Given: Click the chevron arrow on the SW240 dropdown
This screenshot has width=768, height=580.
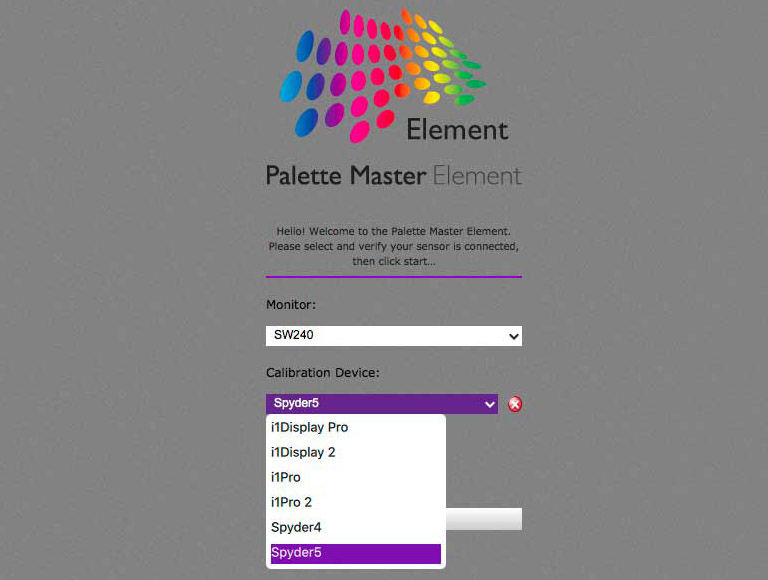Looking at the screenshot, I should click(513, 337).
